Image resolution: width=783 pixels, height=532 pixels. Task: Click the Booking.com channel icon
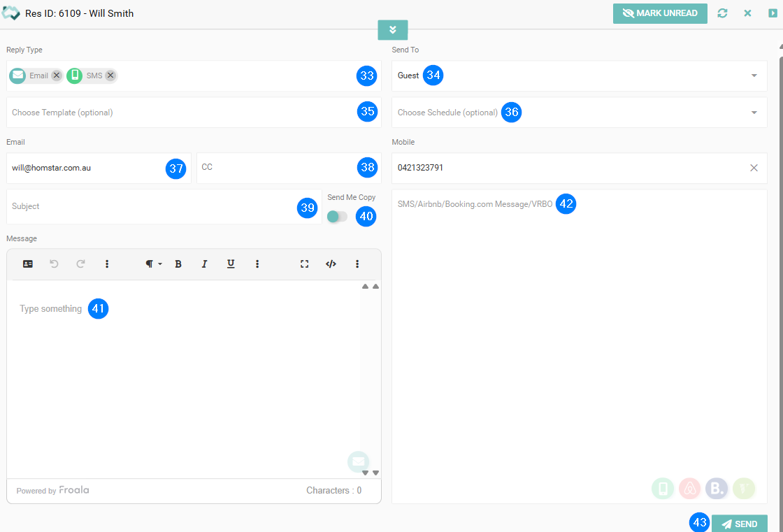[717, 488]
